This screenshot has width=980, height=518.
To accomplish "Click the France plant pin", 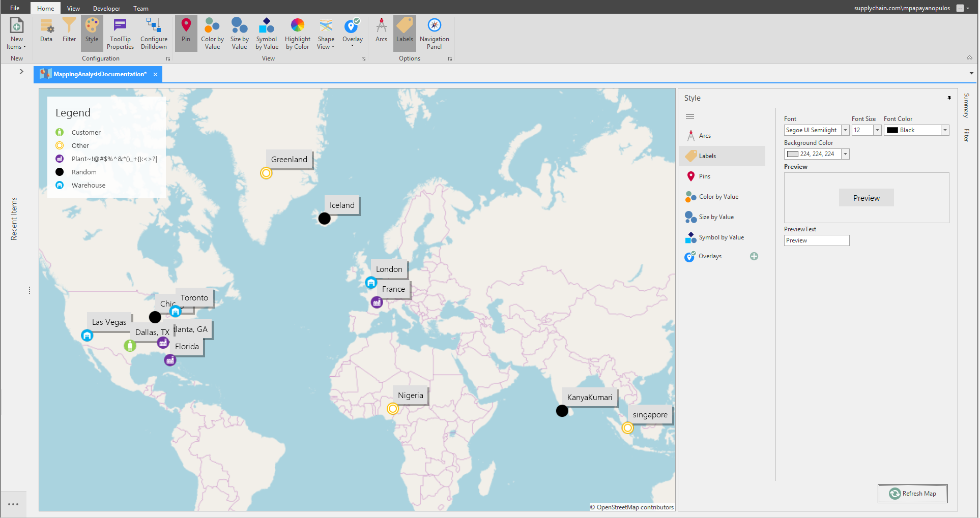I will tap(377, 302).
